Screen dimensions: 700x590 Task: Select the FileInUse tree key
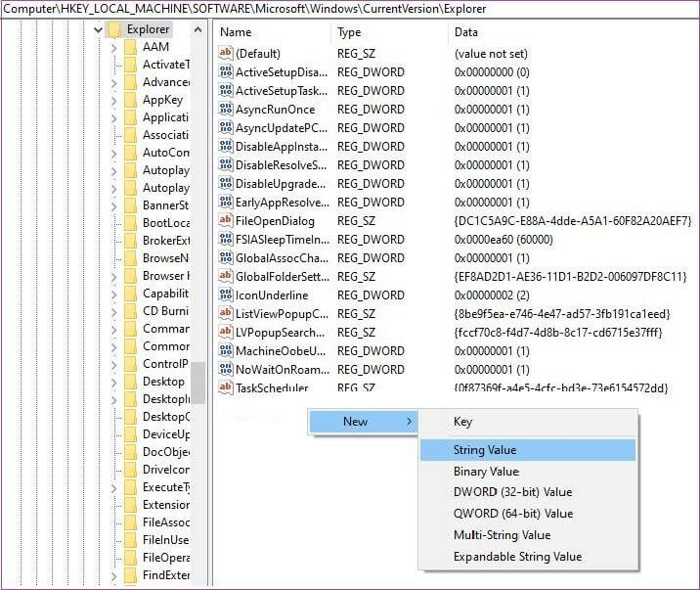[165, 540]
